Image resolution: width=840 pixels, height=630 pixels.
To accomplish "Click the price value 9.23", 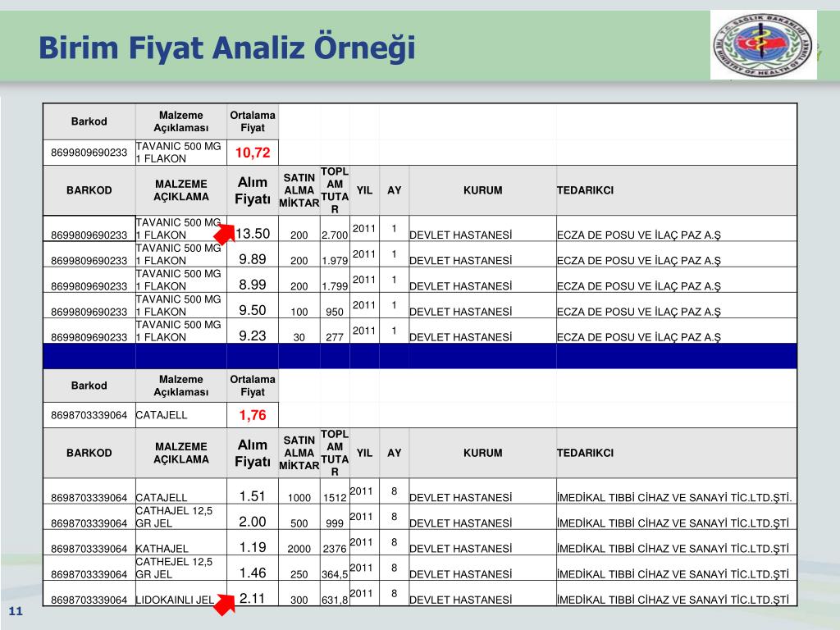I will coord(253,336).
